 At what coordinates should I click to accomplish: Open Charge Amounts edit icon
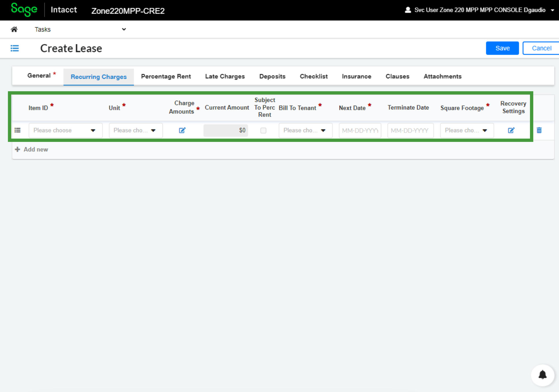[x=182, y=130]
